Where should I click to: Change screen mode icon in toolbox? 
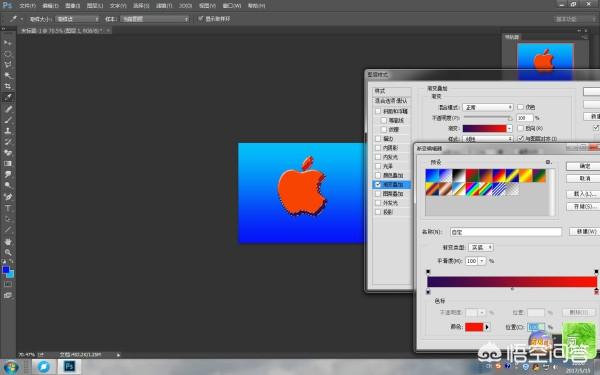(8, 295)
